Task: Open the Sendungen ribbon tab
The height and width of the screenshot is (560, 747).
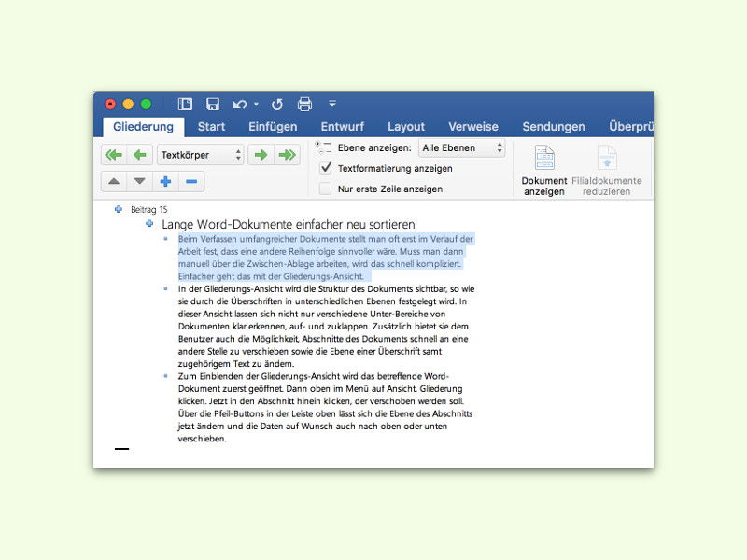Action: pos(554,127)
